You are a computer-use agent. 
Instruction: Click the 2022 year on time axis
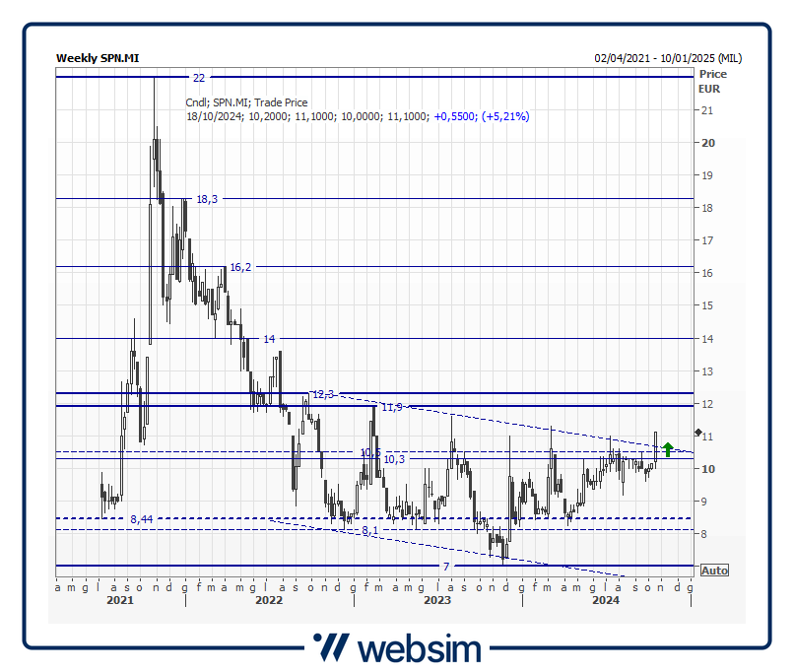(x=269, y=600)
